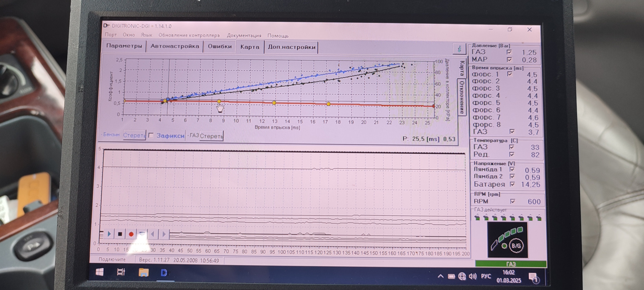The image size is (644, 290).
Task: Select the vertical Карта side tab
Action: click(462, 68)
